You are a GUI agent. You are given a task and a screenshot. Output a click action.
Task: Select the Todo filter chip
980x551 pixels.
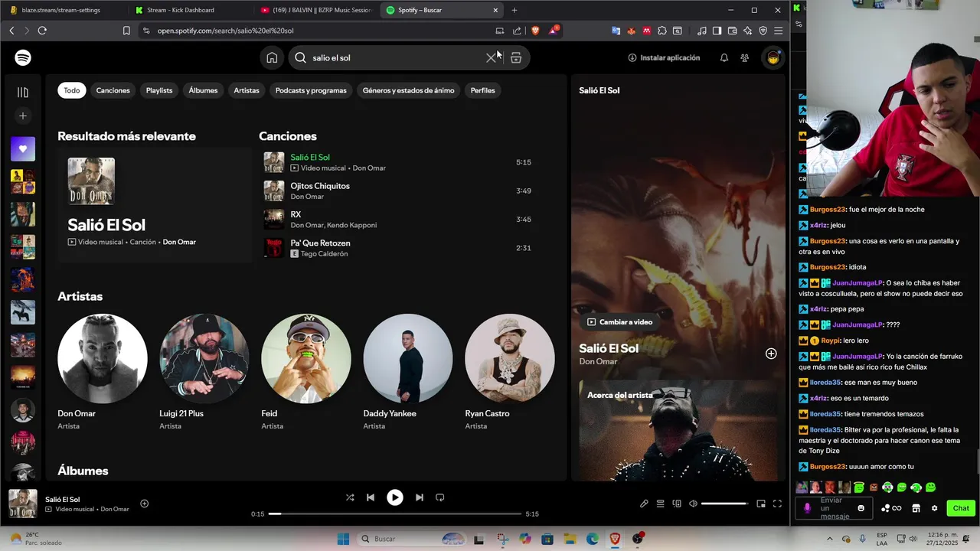(x=72, y=90)
